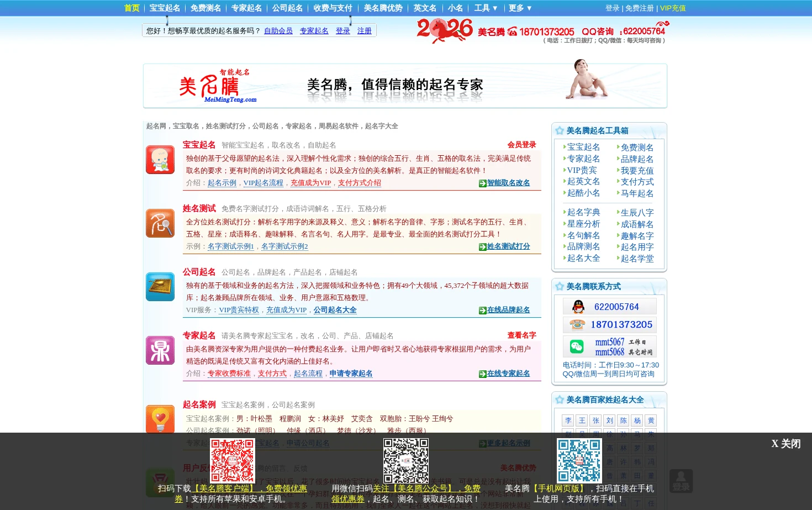Open the 姓名测试 magnifier icon
The image size is (812, 510).
point(160,223)
